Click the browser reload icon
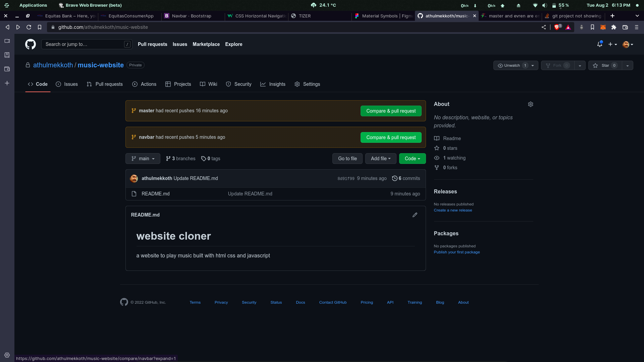 (29, 27)
